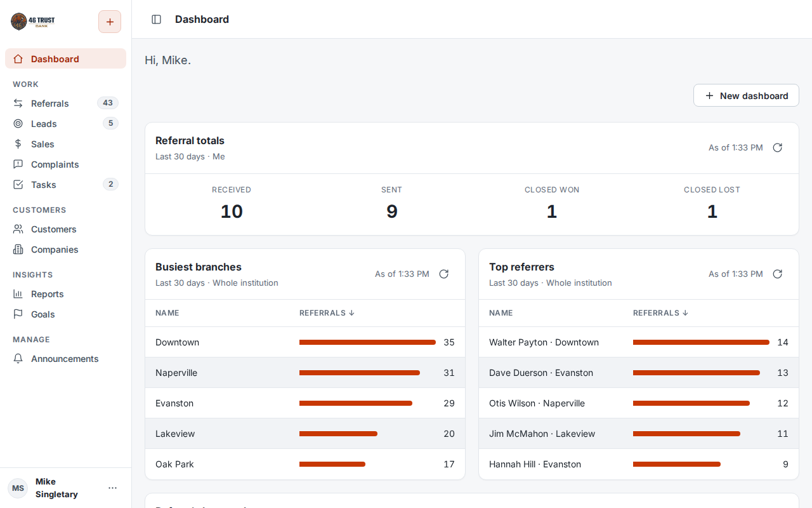The height and width of the screenshot is (508, 812).
Task: Sort Busiest branches by Referrals column
Action: coord(327,313)
